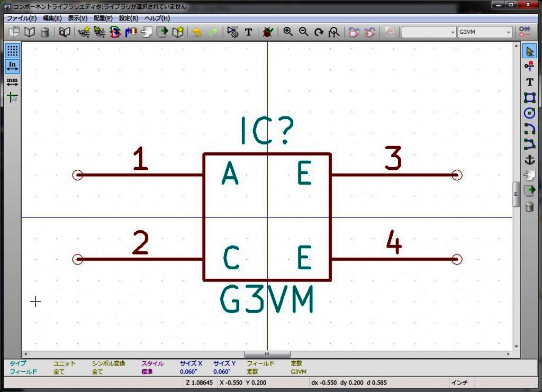
Task: Open the ファイル(F) menu
Action: click(22, 18)
